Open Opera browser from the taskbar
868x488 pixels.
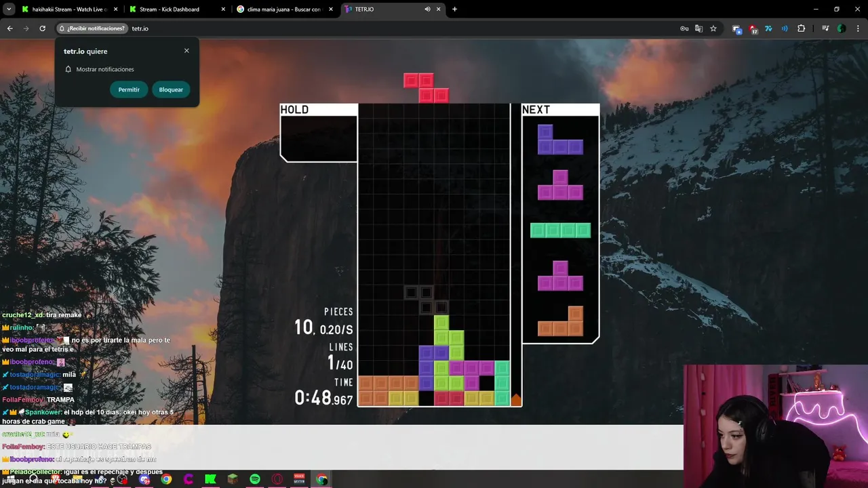pos(277,479)
